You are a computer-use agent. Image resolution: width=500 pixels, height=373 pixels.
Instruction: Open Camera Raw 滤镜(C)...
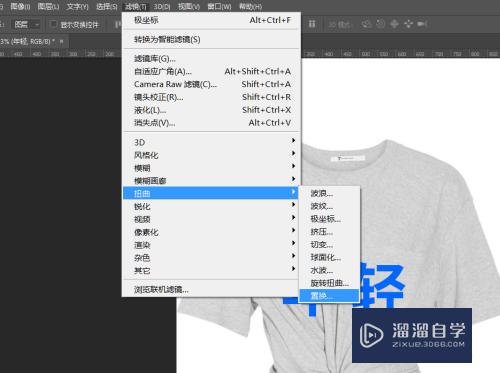point(212,84)
